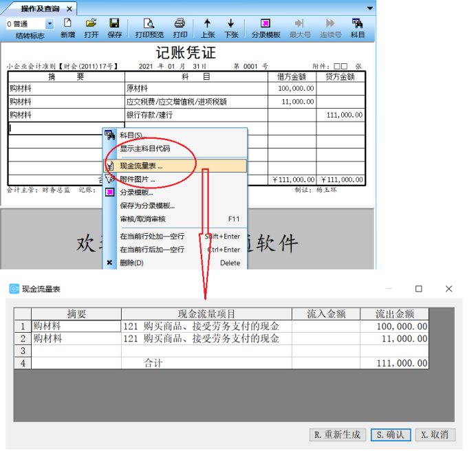Click 审核/取消审核 in the context menu
Viewport: 476px width, 451px height.
(x=142, y=219)
